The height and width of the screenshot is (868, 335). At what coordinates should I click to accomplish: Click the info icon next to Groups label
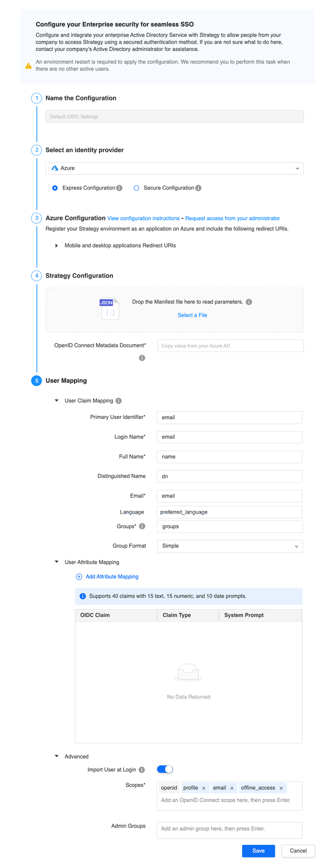pyautogui.click(x=142, y=526)
